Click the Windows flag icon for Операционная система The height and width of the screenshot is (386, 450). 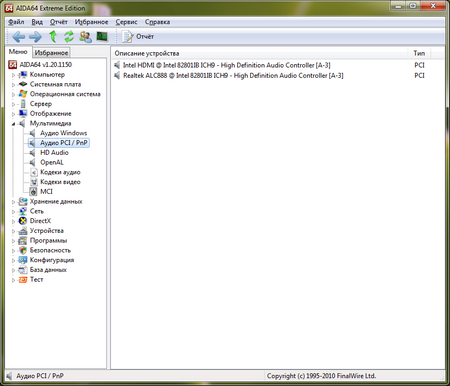tap(23, 94)
